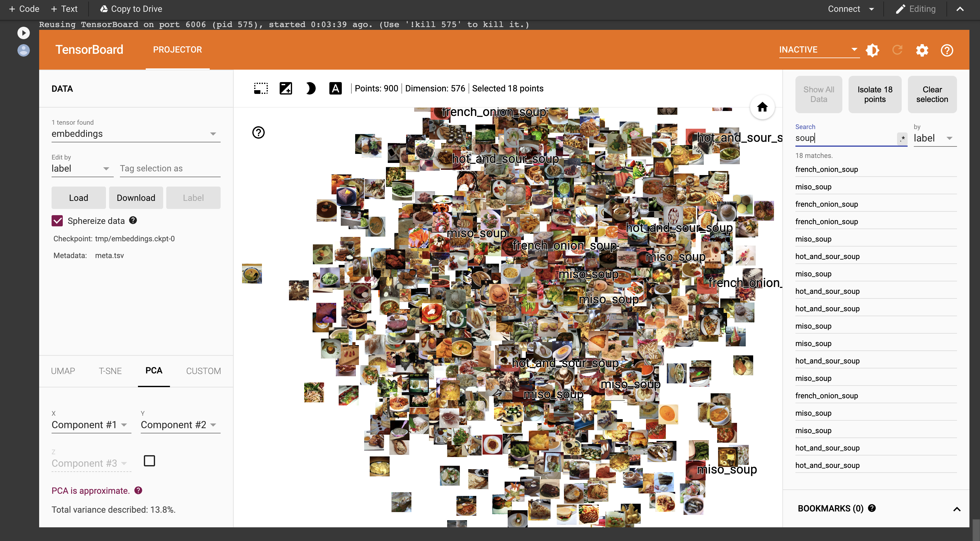Click the TensorBoard settings gear icon

pos(923,49)
